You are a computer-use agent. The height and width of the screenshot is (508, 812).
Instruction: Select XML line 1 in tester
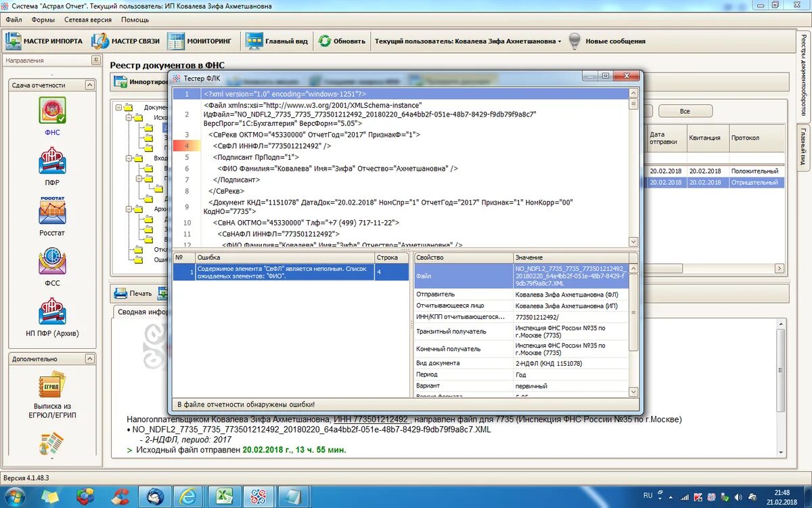pos(400,94)
